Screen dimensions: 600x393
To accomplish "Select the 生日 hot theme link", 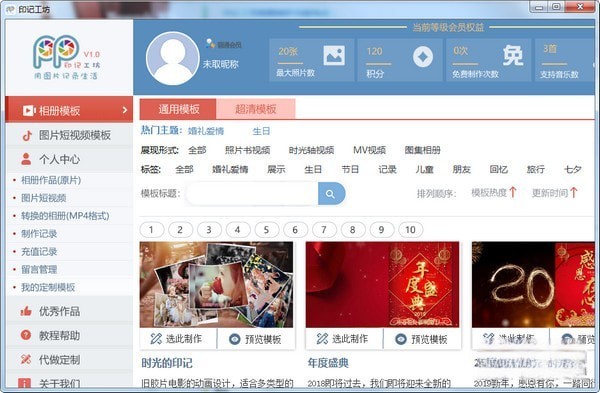I will click(x=261, y=131).
